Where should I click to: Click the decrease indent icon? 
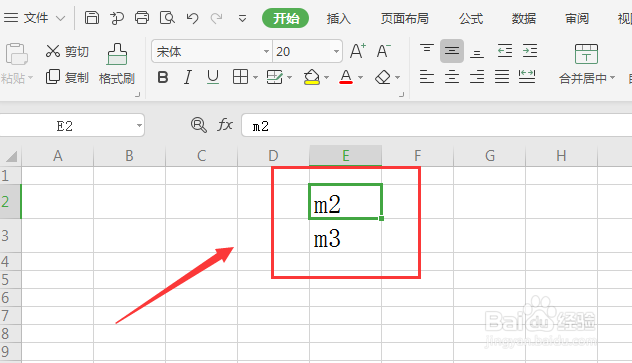pos(505,51)
